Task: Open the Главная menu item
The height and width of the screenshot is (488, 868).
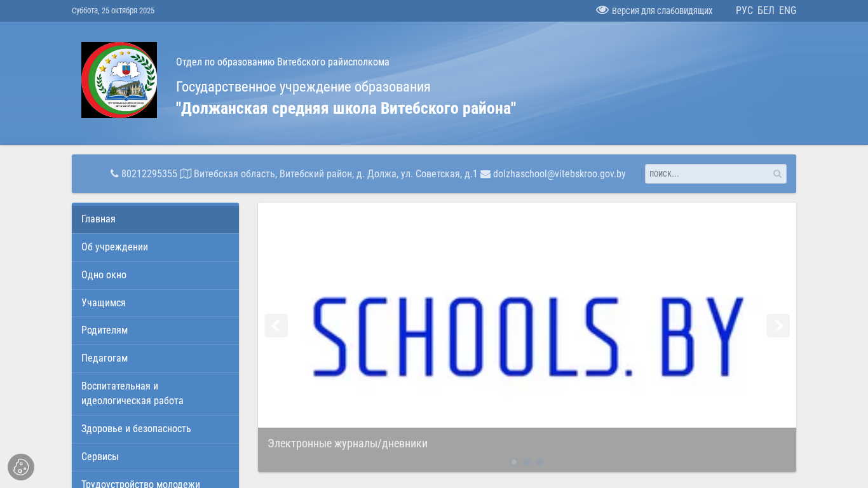Action: 155,219
